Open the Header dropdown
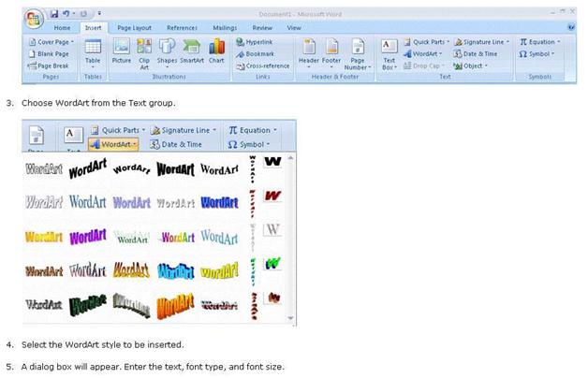This screenshot has width=588, height=378. click(309, 53)
